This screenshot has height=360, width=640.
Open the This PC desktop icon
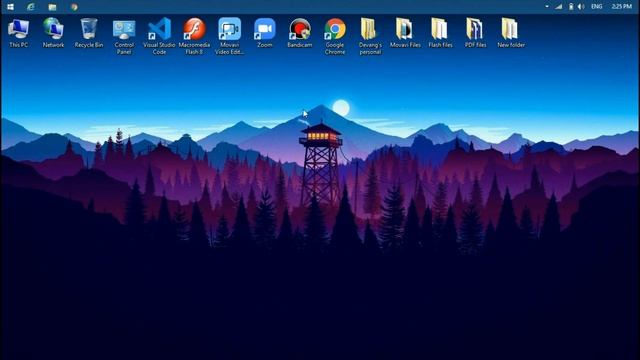[18, 33]
